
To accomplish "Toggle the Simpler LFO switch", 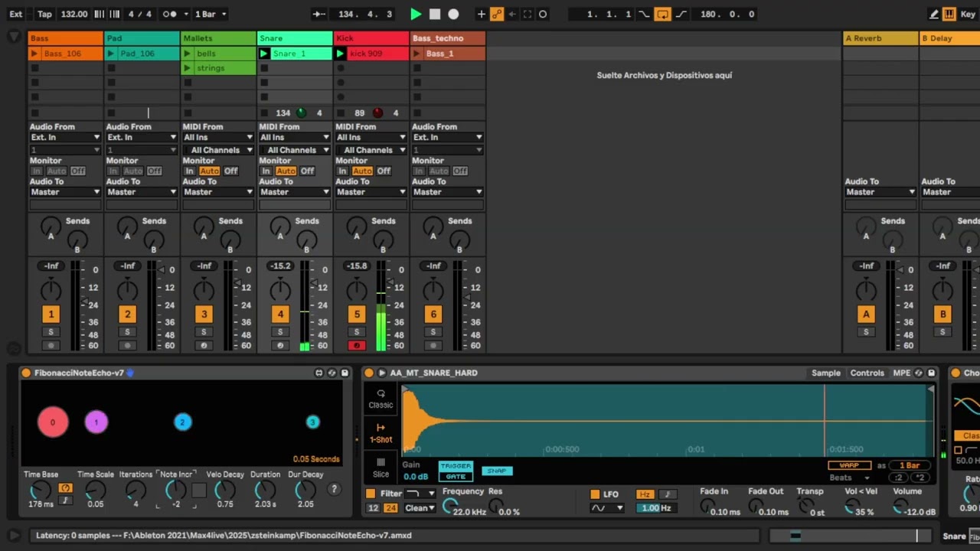I will click(595, 494).
